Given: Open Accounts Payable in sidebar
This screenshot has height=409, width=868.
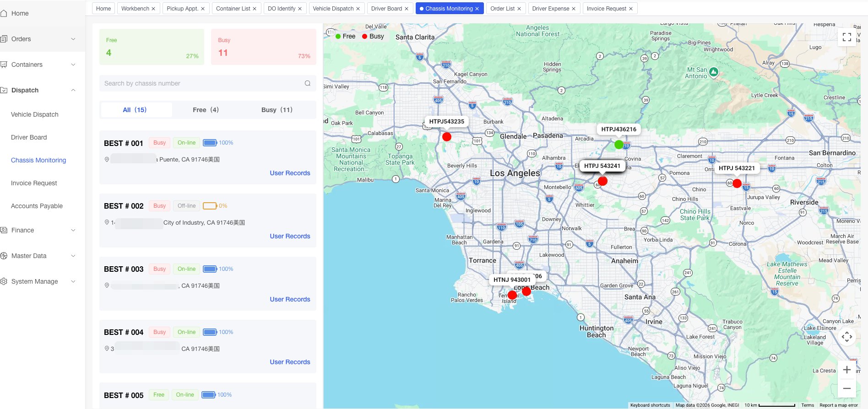Looking at the screenshot, I should point(37,206).
